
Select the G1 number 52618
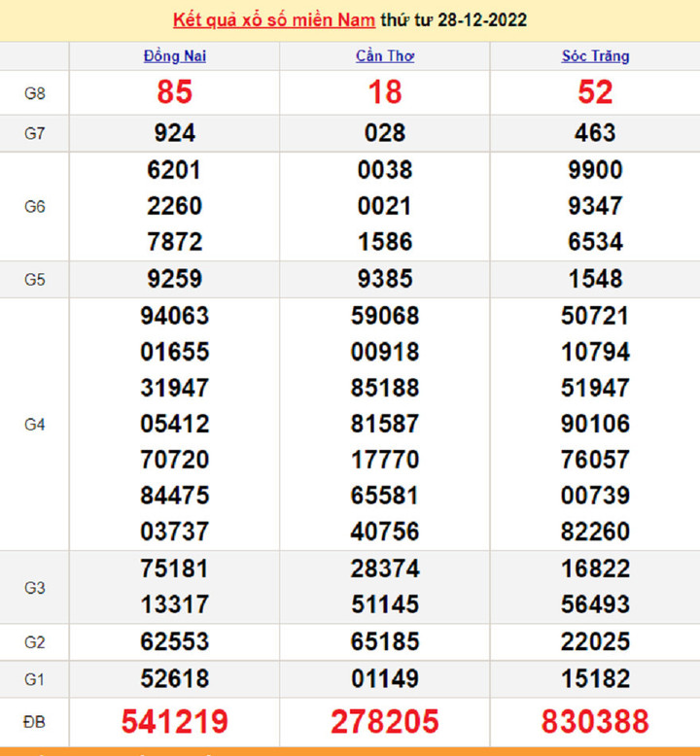175,678
